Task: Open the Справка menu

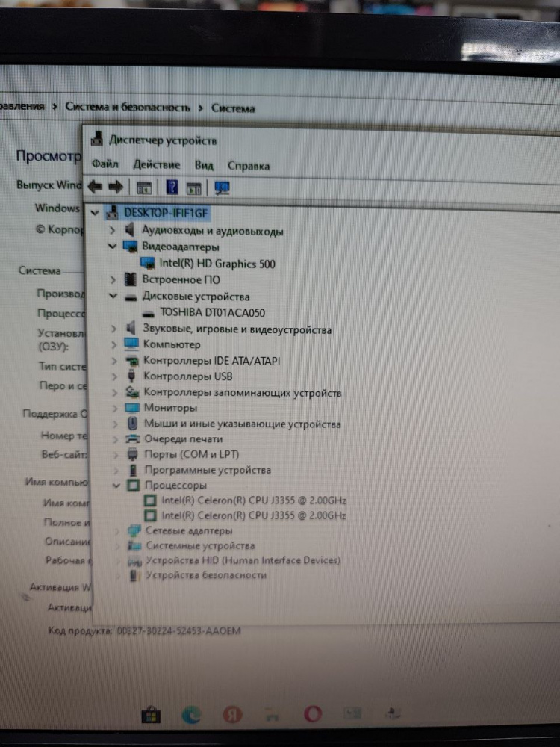Action: (248, 166)
